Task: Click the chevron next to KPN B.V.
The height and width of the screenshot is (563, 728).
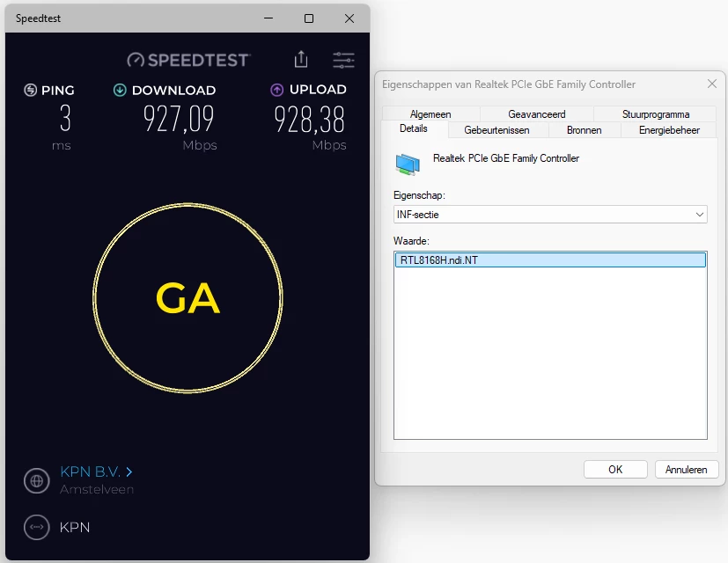Action: (x=129, y=472)
